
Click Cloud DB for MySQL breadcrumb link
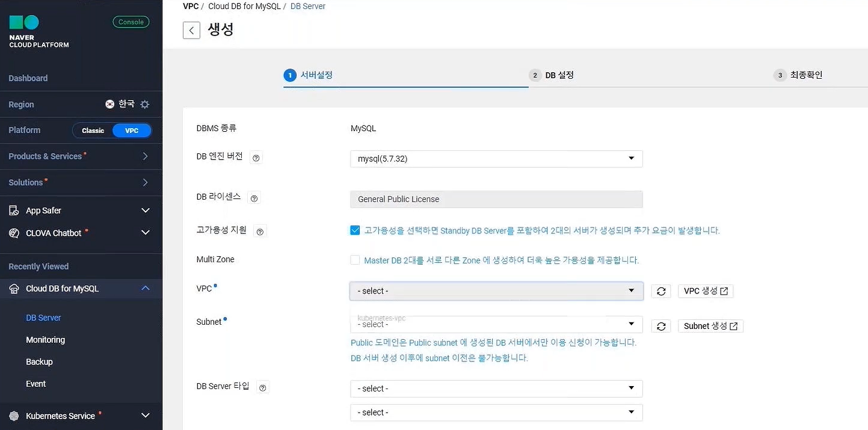click(244, 6)
